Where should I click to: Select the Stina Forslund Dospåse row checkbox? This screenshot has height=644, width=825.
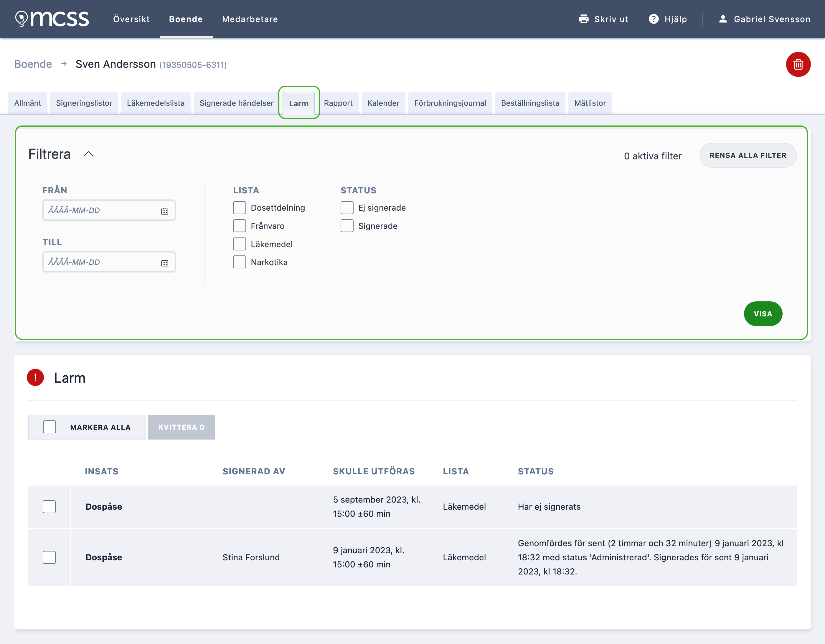point(49,557)
